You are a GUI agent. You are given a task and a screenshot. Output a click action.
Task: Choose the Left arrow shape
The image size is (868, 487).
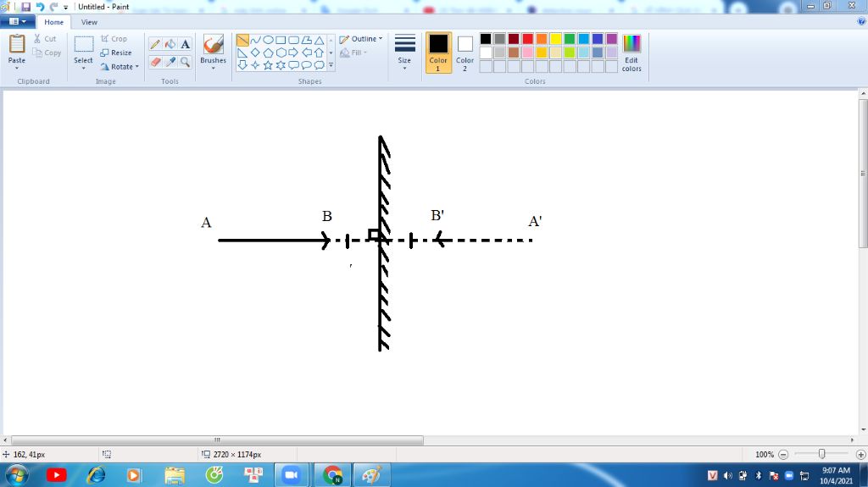coord(306,53)
